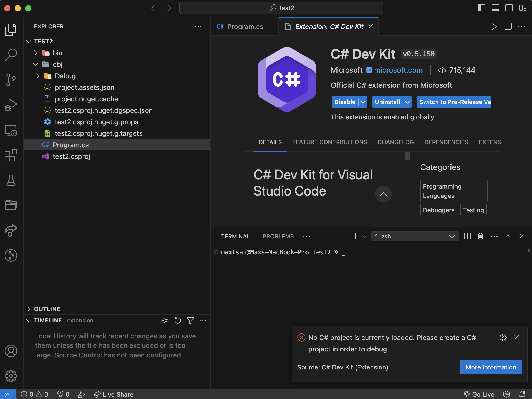The width and height of the screenshot is (532, 399).
Task: Open the Source Control view
Action: point(11,80)
